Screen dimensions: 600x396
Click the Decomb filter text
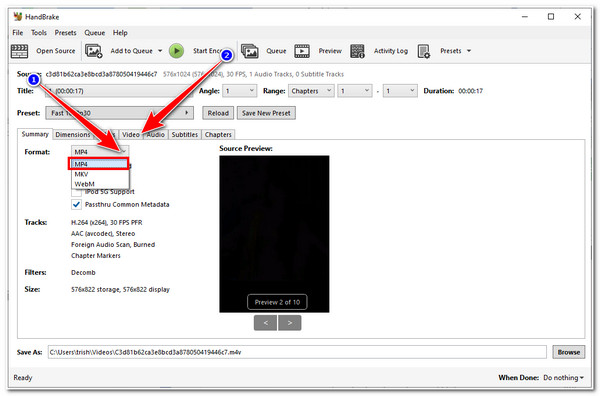83,272
